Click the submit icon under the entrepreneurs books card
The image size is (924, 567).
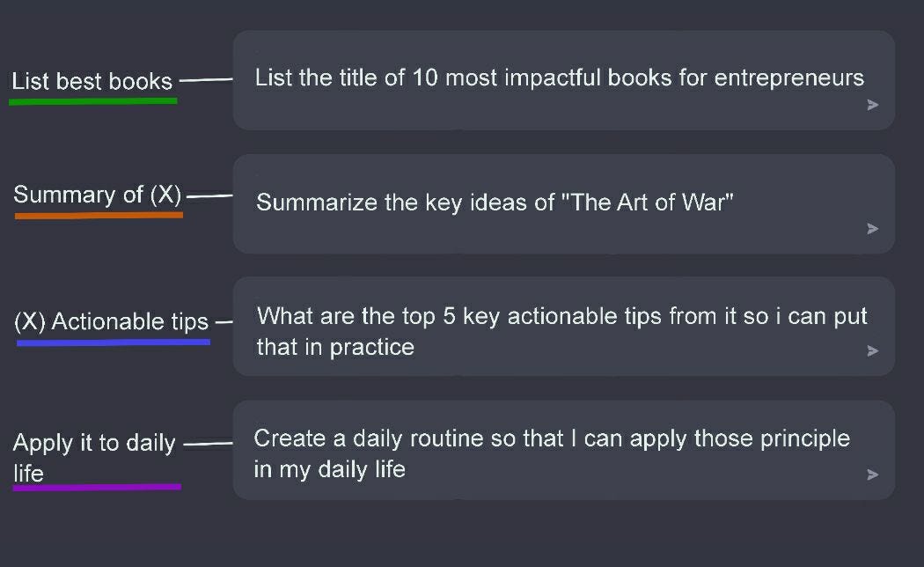[x=871, y=105]
